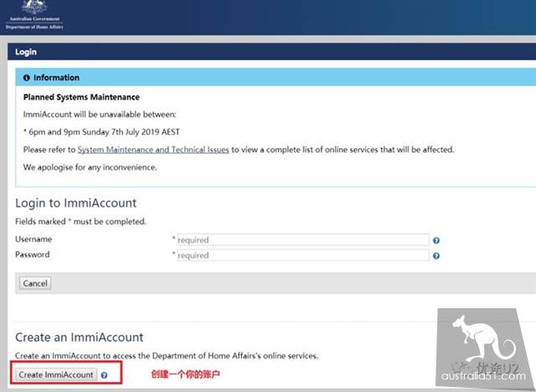Click the Username help icon

[436, 240]
